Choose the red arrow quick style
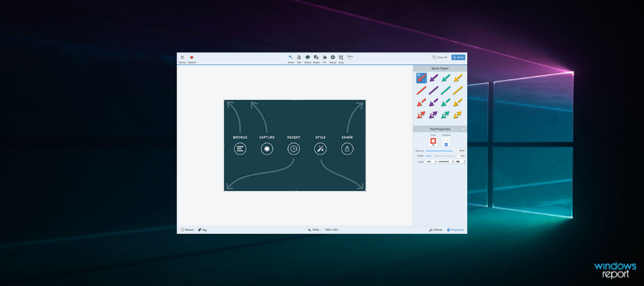The image size is (644, 286). pos(421,78)
